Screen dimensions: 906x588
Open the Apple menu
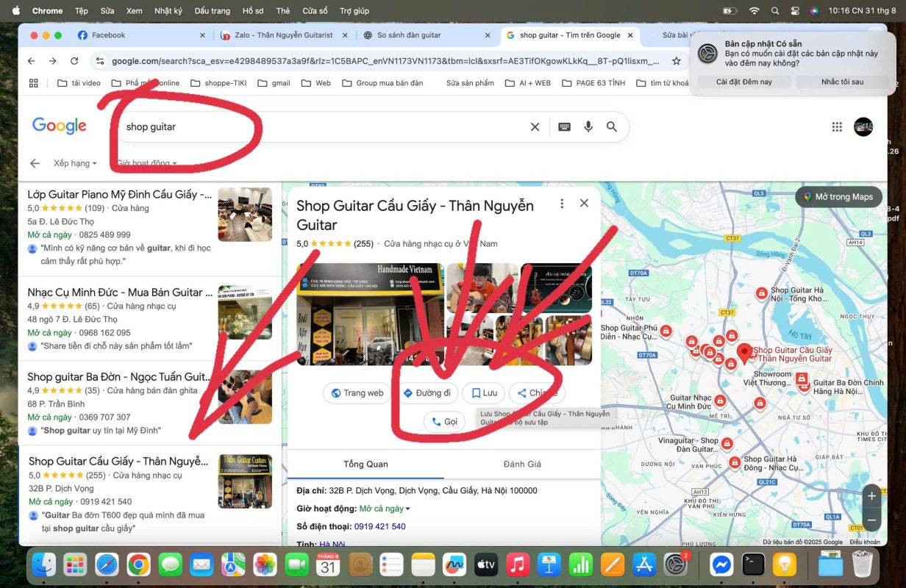[16, 11]
